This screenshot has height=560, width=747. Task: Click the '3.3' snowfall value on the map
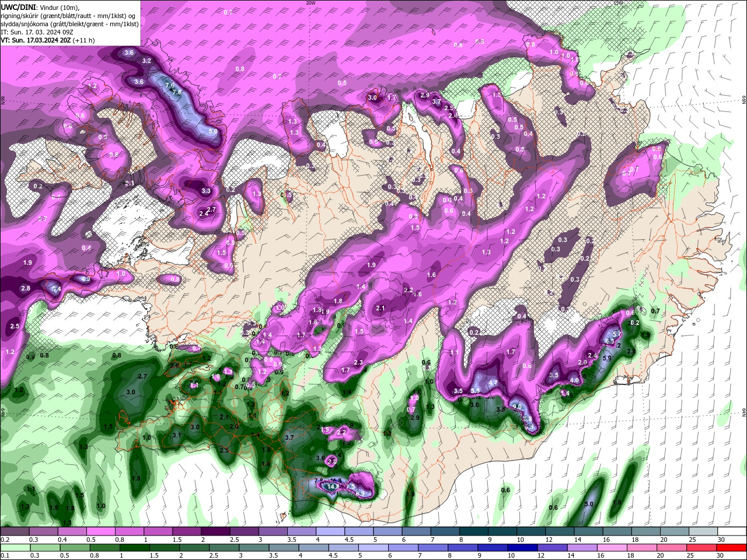(206, 191)
